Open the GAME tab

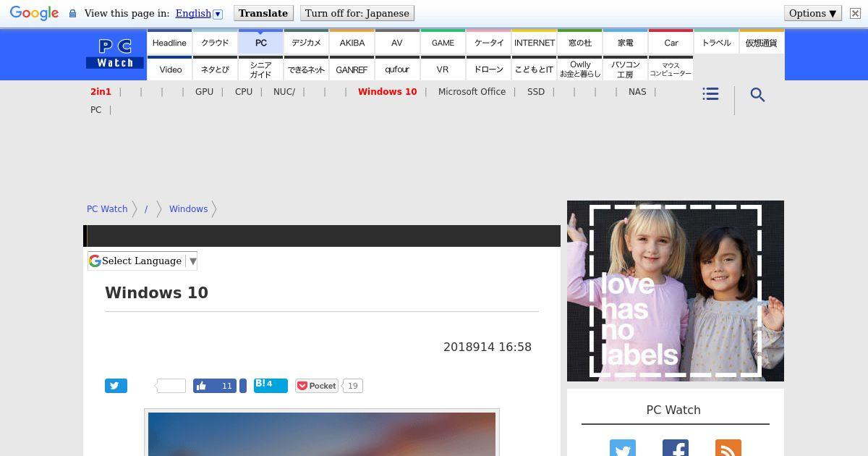(x=443, y=43)
